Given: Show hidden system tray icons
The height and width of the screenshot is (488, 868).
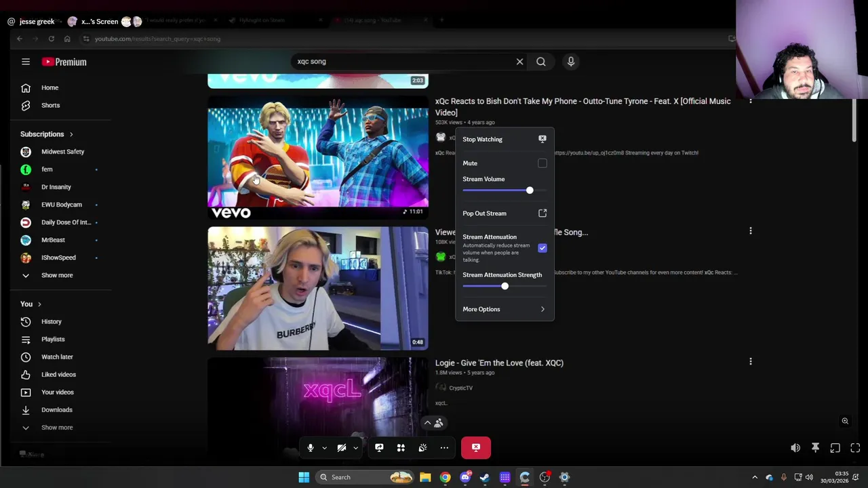Looking at the screenshot, I should click(755, 477).
